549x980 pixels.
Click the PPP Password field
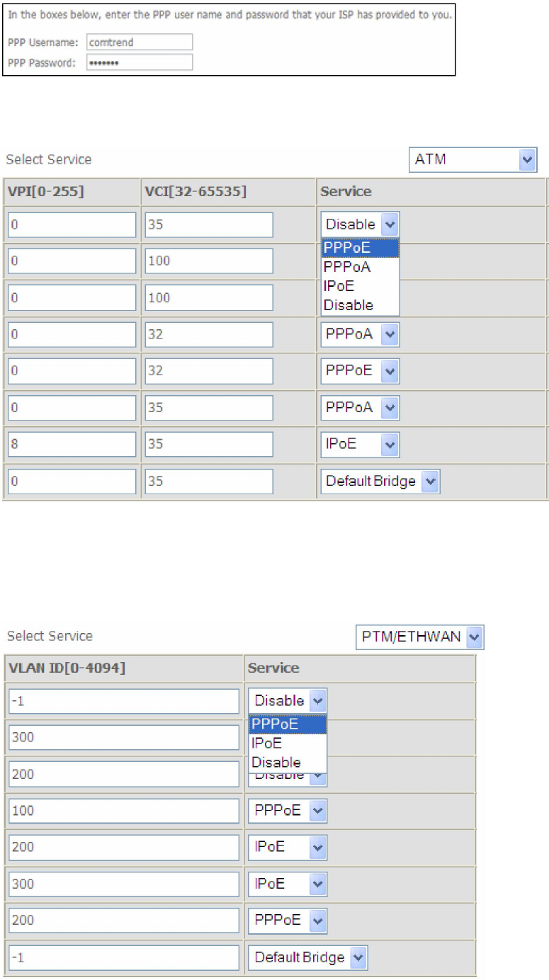(x=140, y=62)
